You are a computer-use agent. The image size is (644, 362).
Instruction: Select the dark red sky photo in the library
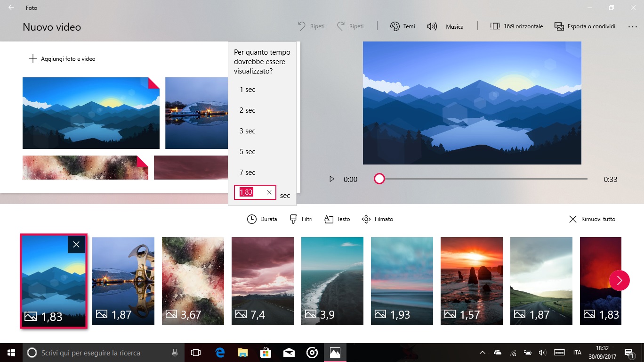[x=191, y=167]
